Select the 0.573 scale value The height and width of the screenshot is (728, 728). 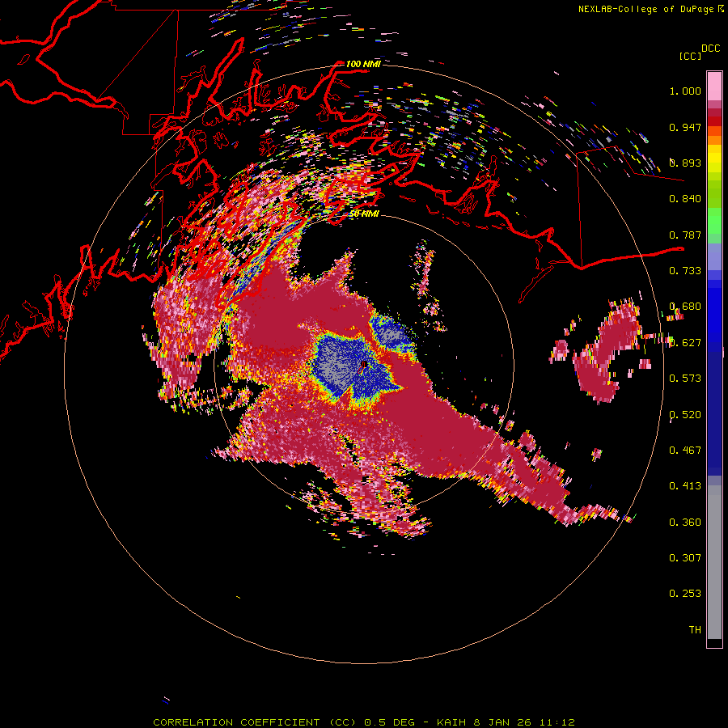(685, 379)
